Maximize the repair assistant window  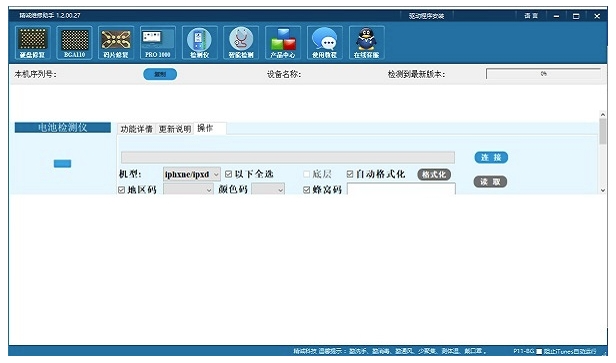coord(576,16)
